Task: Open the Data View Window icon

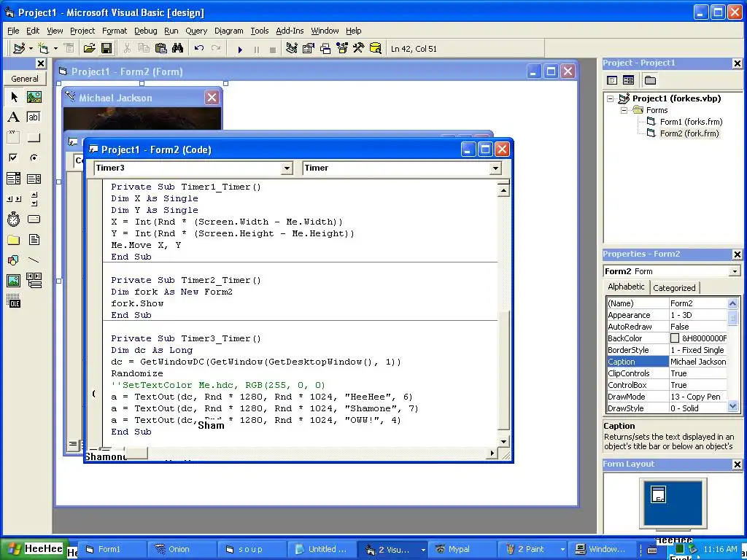Action: [376, 49]
